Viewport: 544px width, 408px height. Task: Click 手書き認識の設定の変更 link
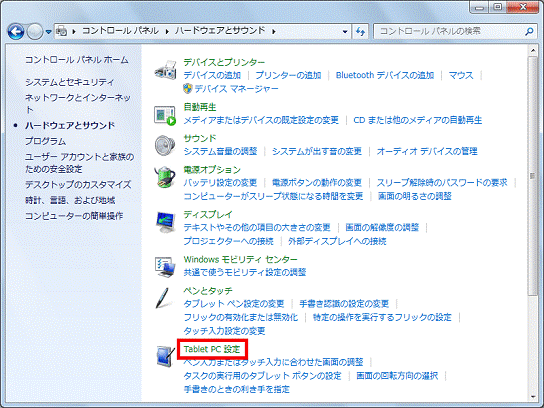344,304
